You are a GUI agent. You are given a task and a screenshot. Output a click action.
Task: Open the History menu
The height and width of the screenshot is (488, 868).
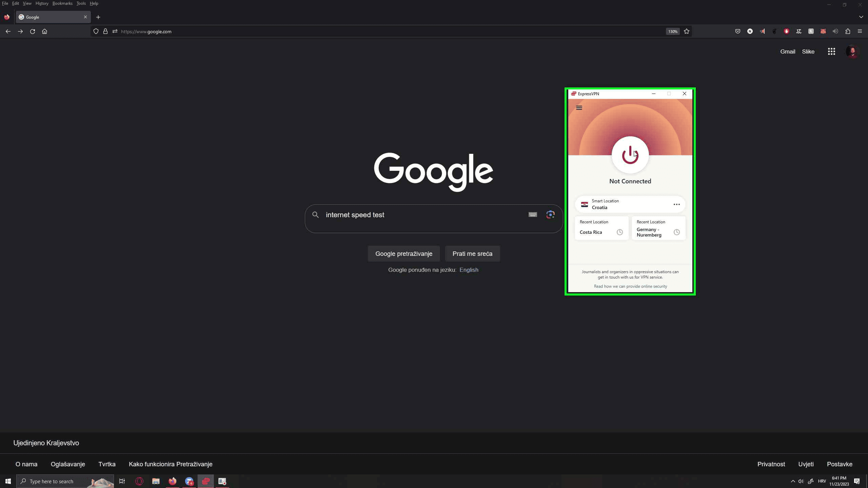[42, 3]
